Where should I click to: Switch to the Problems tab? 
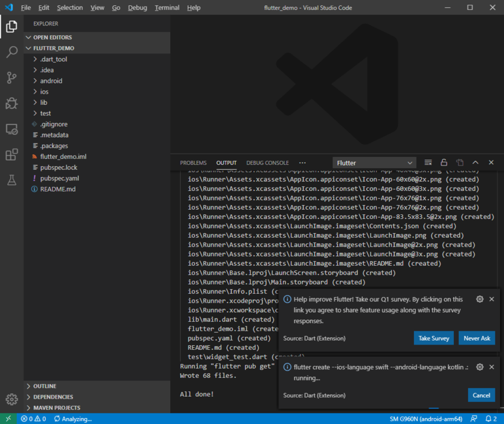tap(193, 163)
